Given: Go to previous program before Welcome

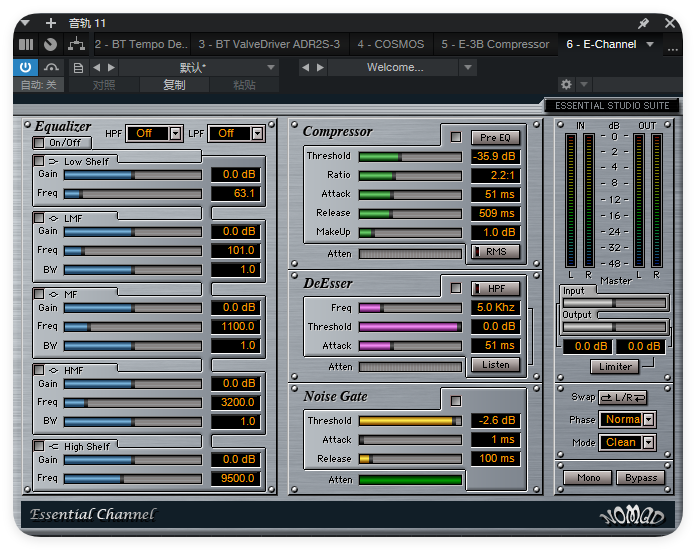Looking at the screenshot, I should 305,67.
